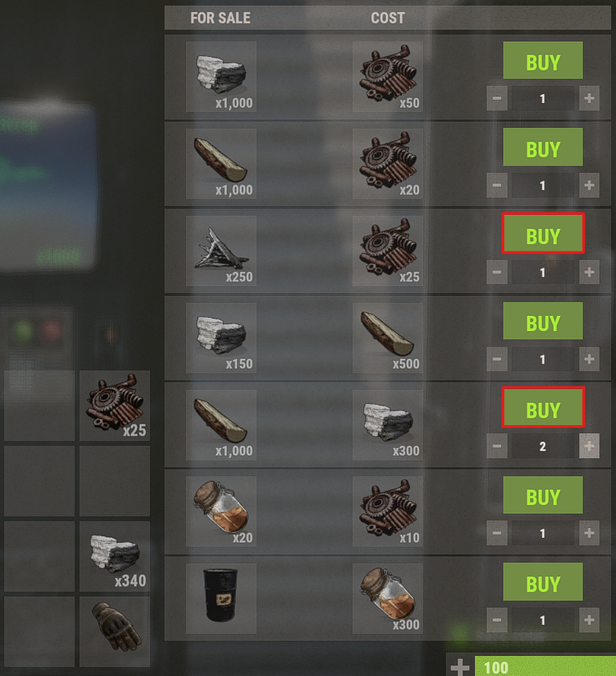Image resolution: width=616 pixels, height=676 pixels.
Task: Buy 1,000 wood for 300 stone
Action: [543, 407]
